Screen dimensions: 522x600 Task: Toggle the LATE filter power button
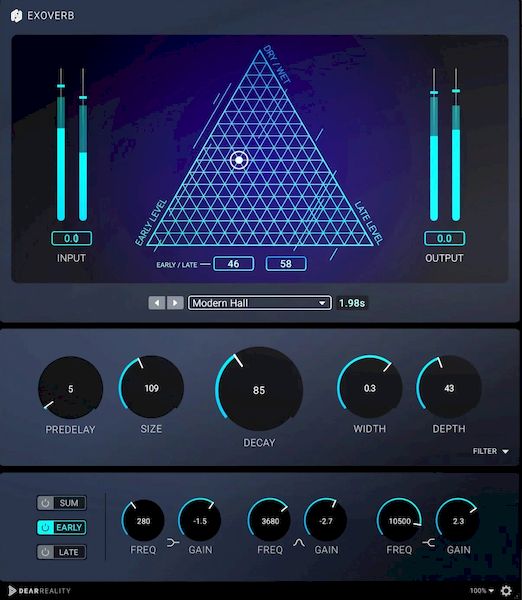(x=45, y=552)
